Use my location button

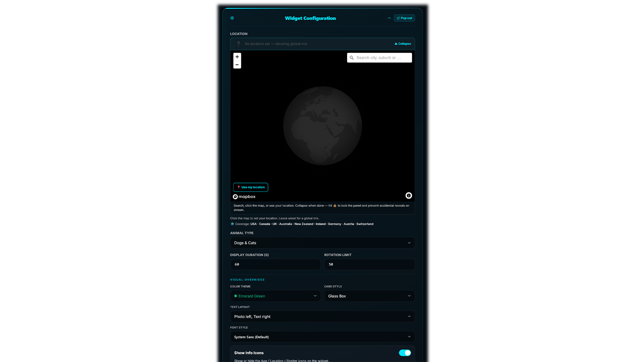click(x=251, y=187)
